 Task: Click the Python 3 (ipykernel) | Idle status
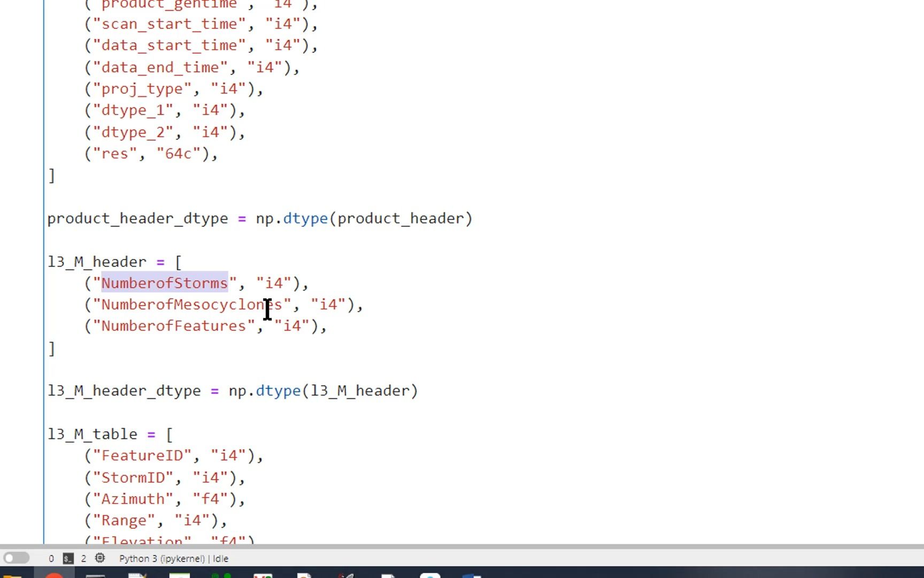(174, 558)
